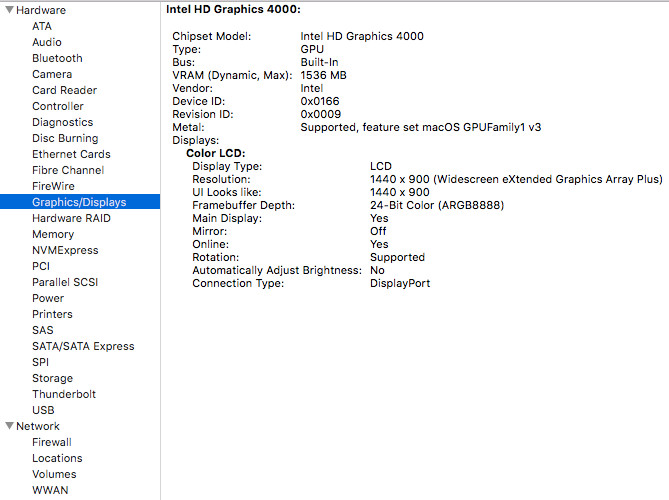Select NVMExpress in the sidebar

65,250
